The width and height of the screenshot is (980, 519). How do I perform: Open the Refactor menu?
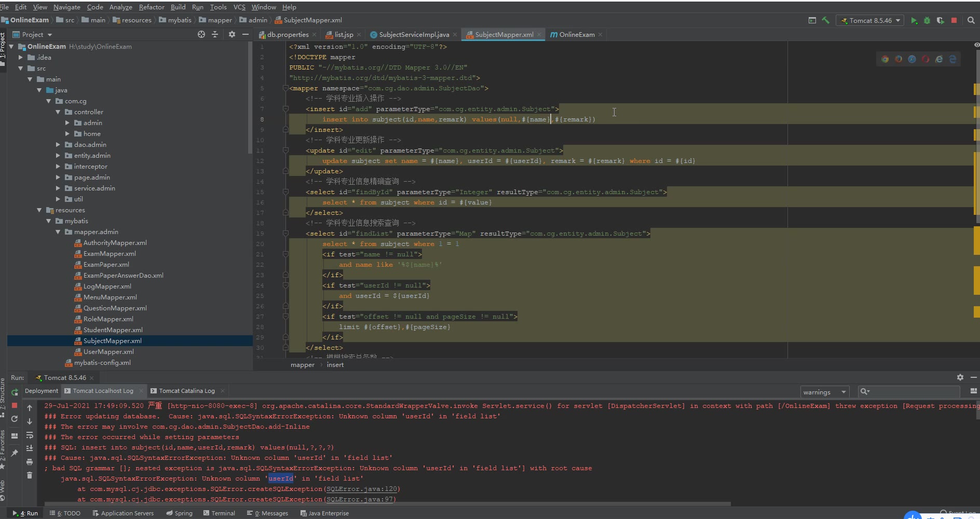pyautogui.click(x=151, y=7)
